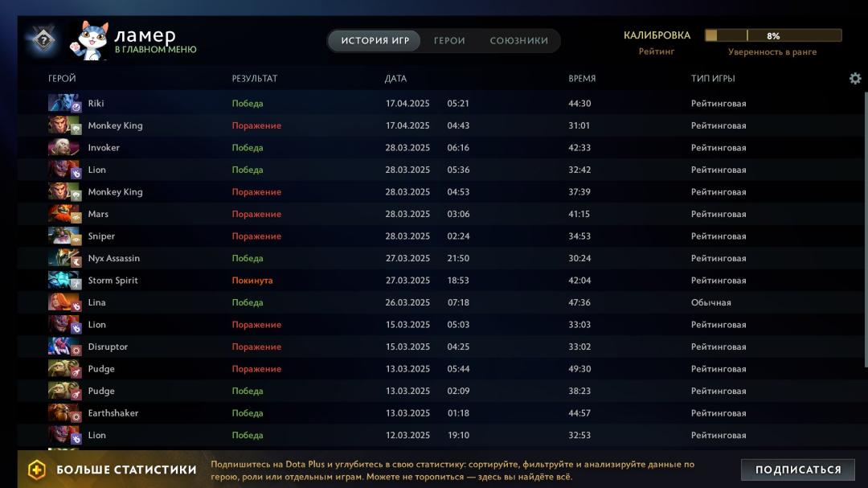Click the ДАТА column header
The image size is (868, 488).
(x=395, y=79)
